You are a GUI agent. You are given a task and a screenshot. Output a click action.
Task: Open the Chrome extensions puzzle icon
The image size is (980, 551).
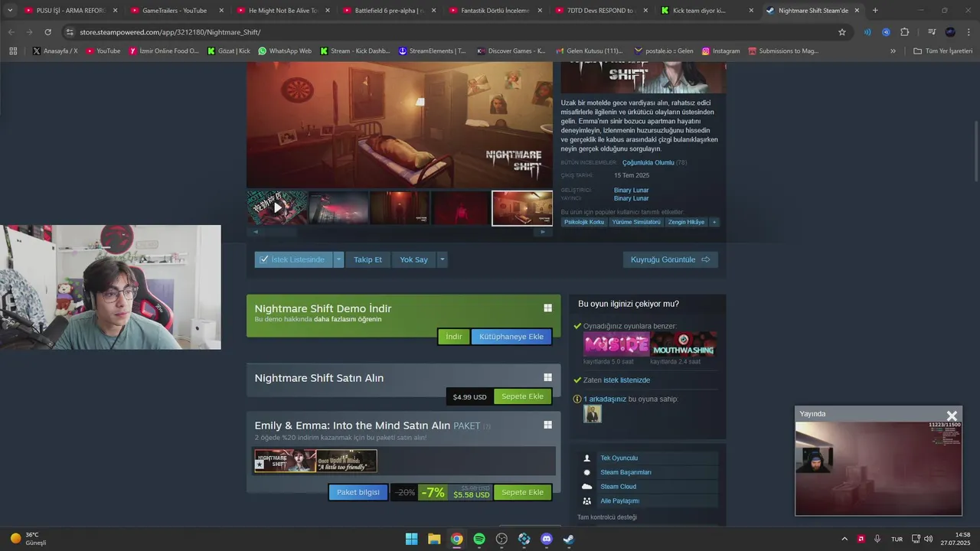[x=904, y=32]
